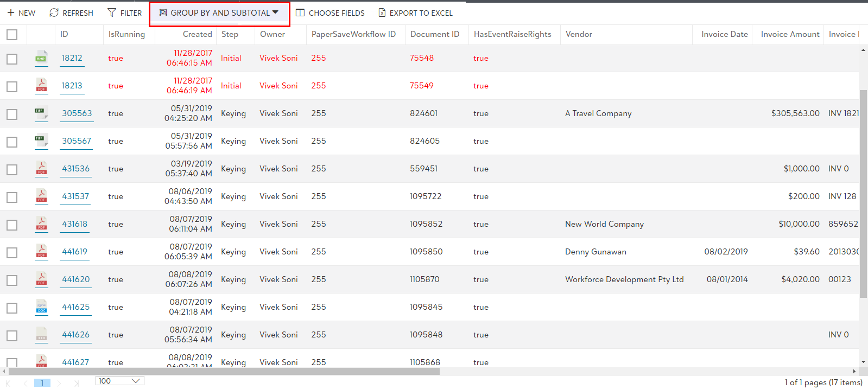Screen dimensions: 868x389
Task: Expand the Group By and Subtotal dropdown
Action: click(219, 13)
